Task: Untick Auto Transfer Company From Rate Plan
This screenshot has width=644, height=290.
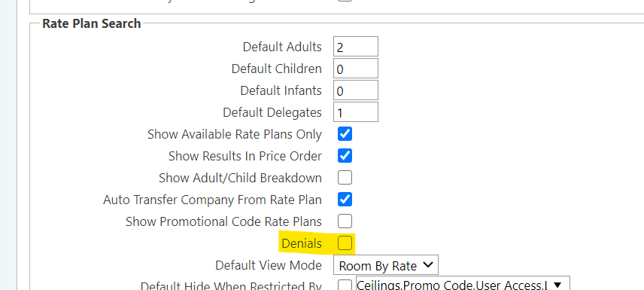Action: coord(345,200)
